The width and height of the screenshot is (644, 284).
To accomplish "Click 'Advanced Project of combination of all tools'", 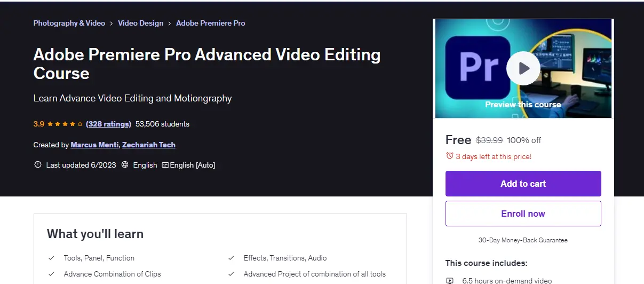I will (315, 274).
